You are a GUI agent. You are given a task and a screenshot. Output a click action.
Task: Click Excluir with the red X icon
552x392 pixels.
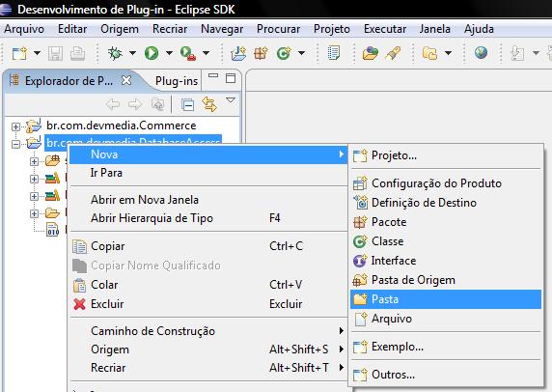pos(208,304)
